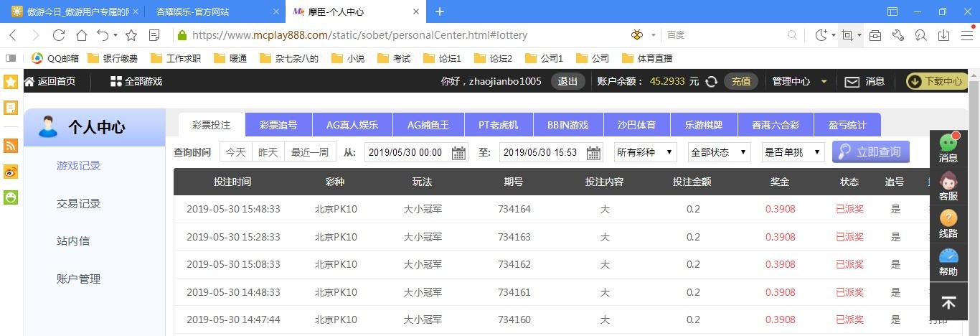Switch to 杏耀娱乐-官方网站 tab

pyautogui.click(x=215, y=12)
